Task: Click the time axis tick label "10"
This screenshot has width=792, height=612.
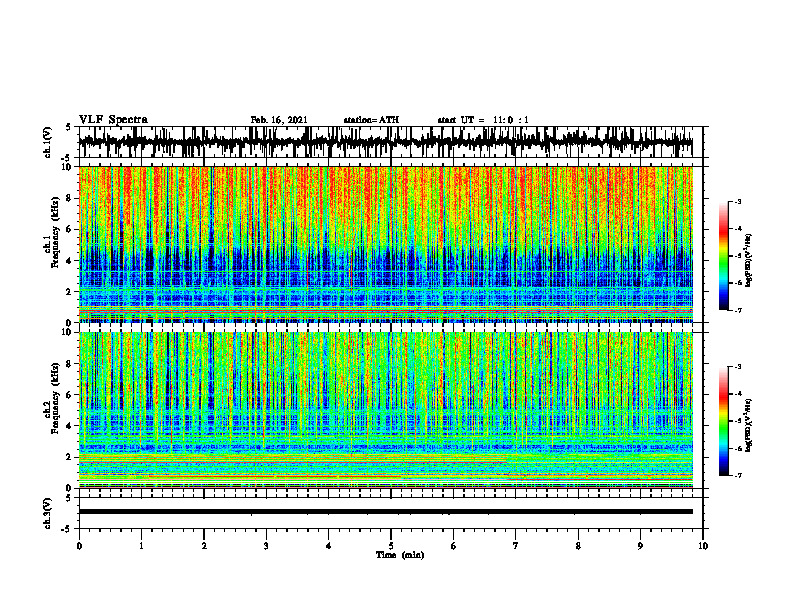Action: click(703, 546)
